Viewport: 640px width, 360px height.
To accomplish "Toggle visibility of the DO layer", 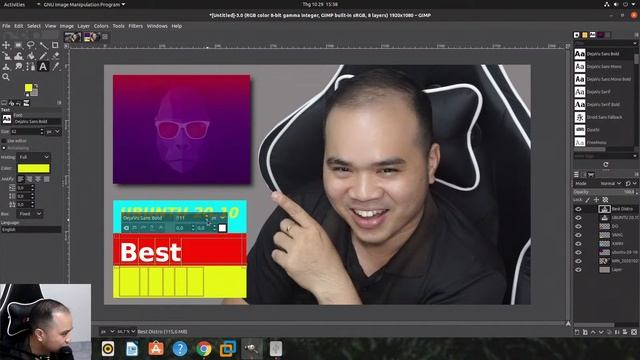I will point(578,227).
